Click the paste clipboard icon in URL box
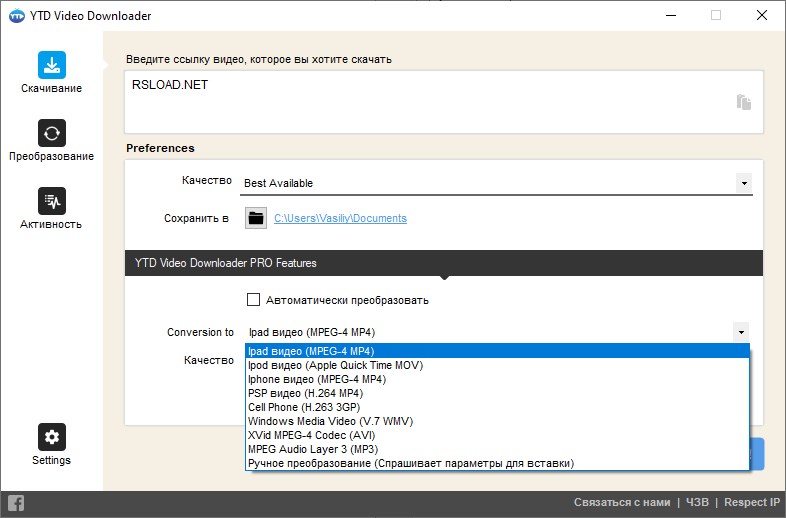 (x=743, y=102)
